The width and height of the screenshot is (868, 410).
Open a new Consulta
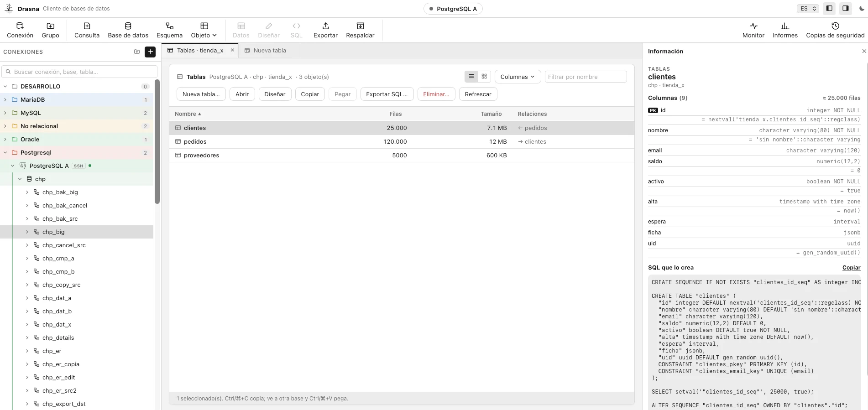coord(87,30)
